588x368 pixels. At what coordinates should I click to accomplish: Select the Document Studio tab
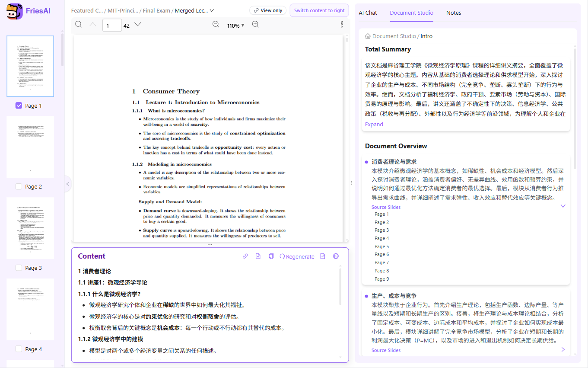[x=411, y=13]
